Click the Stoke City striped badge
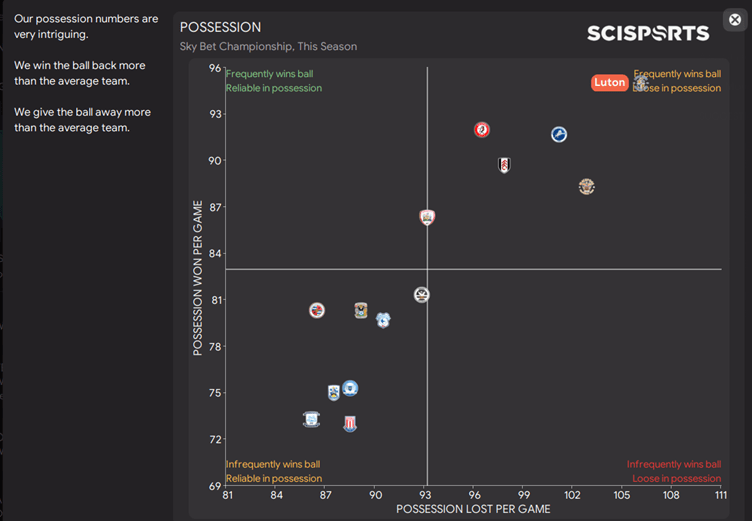This screenshot has height=521, width=752. click(x=349, y=424)
